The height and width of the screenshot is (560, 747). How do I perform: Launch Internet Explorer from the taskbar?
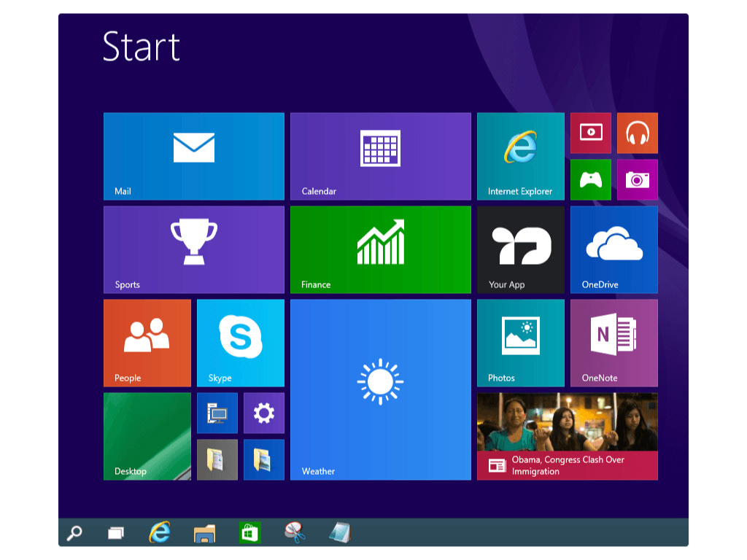(160, 532)
